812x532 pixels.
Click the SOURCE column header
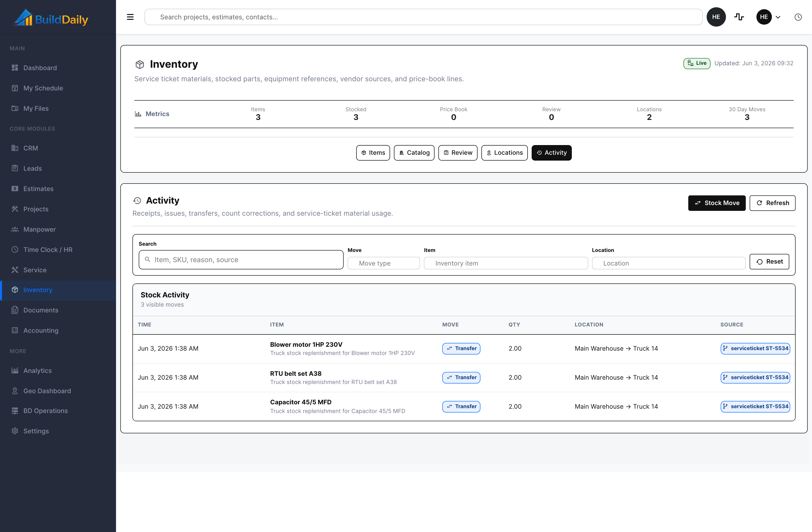coord(732,325)
